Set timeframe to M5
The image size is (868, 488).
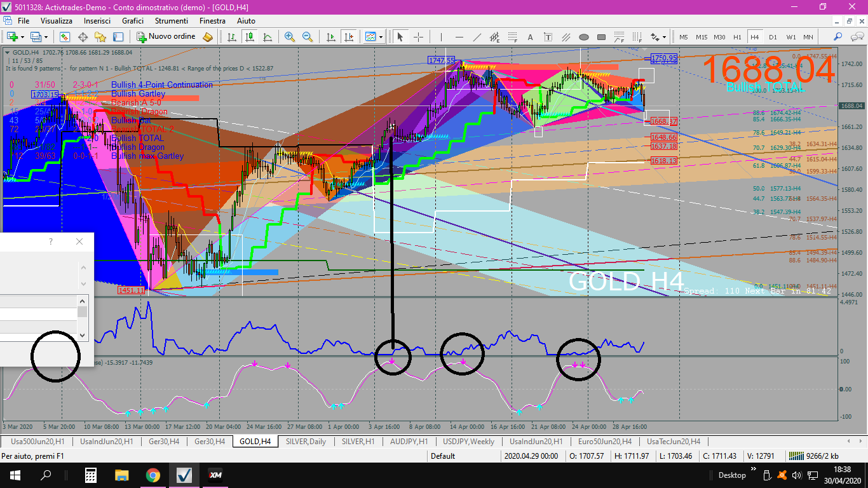[684, 37]
